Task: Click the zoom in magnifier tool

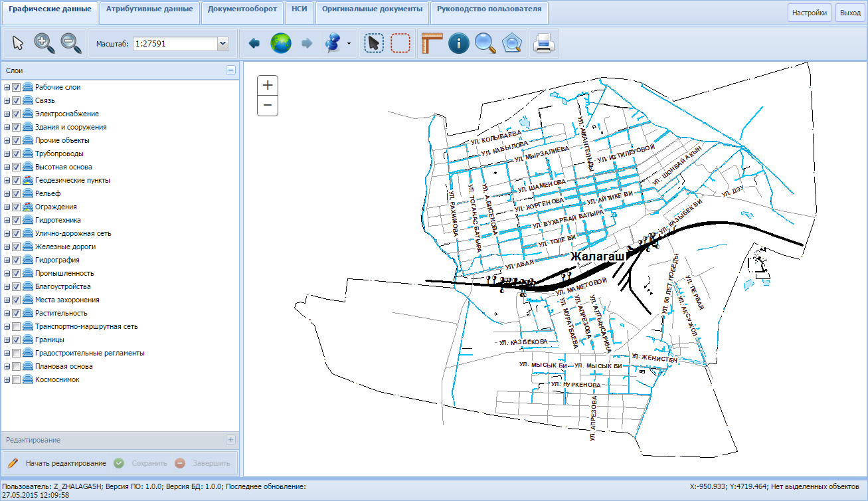Action: tap(44, 43)
